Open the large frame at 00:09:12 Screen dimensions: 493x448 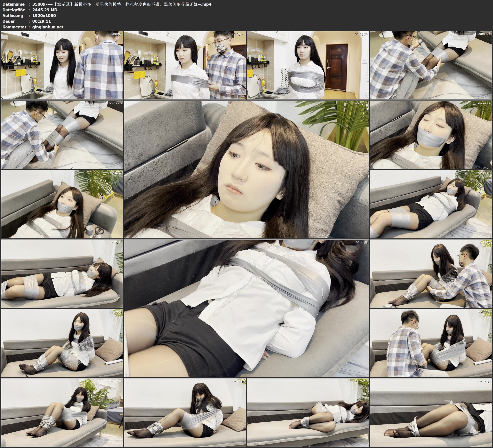247,169
